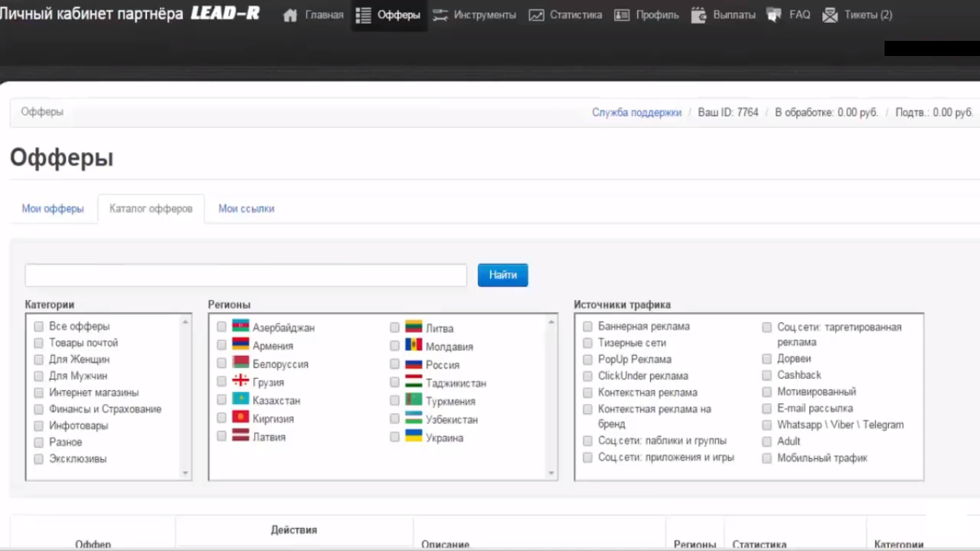Tick the Тизерные сети traffic source
Viewport: 980px width, 551px height.
click(588, 343)
